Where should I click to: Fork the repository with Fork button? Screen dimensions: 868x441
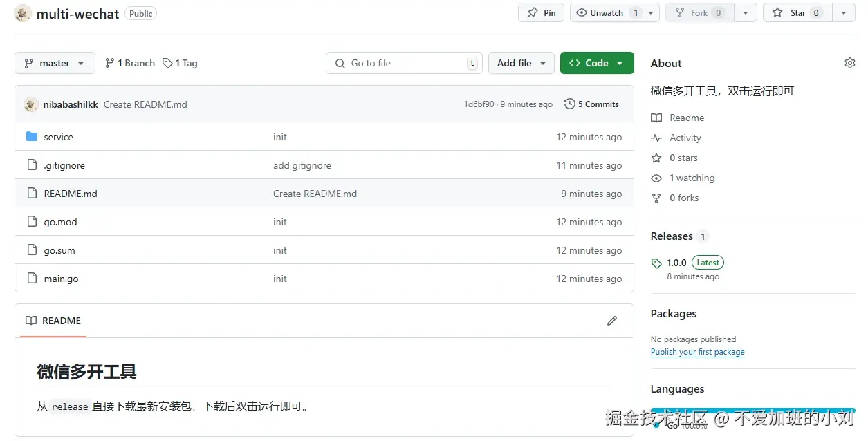click(x=699, y=12)
